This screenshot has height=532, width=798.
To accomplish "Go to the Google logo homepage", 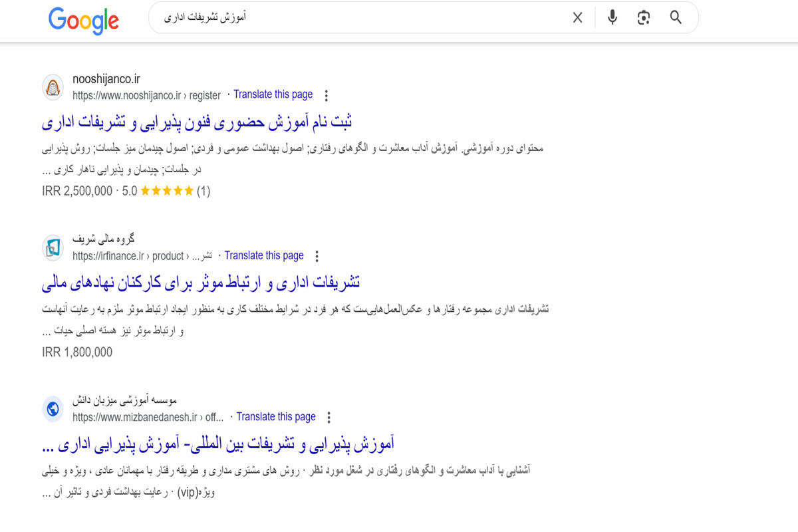I will [x=84, y=20].
